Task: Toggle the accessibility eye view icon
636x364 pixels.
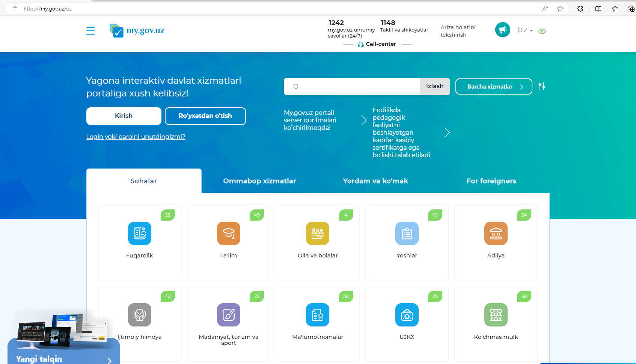Action: pos(542,31)
